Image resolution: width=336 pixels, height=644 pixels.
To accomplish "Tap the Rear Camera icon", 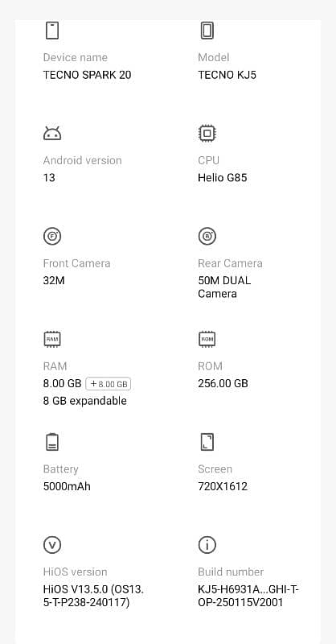I will coord(207,236).
